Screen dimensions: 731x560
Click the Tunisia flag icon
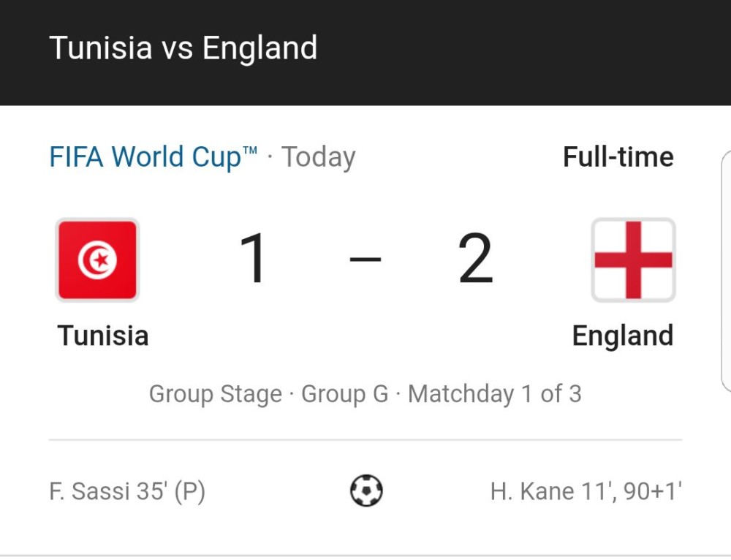tap(97, 260)
